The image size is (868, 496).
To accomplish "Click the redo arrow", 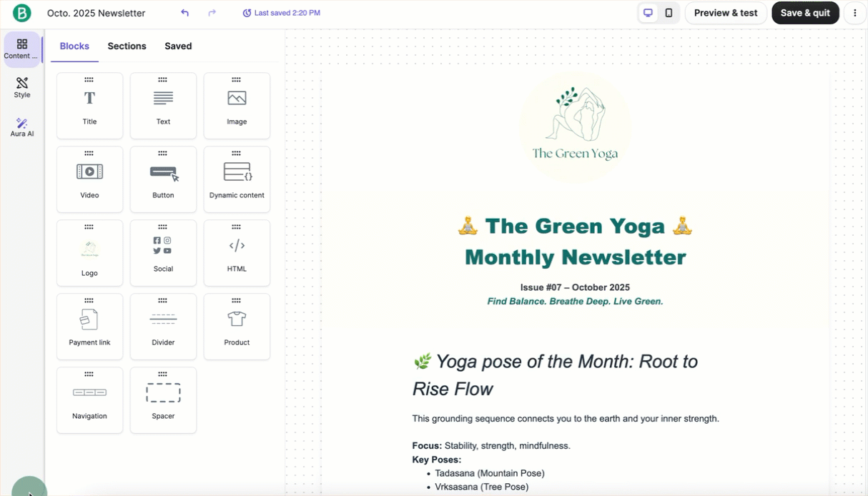I will click(212, 13).
